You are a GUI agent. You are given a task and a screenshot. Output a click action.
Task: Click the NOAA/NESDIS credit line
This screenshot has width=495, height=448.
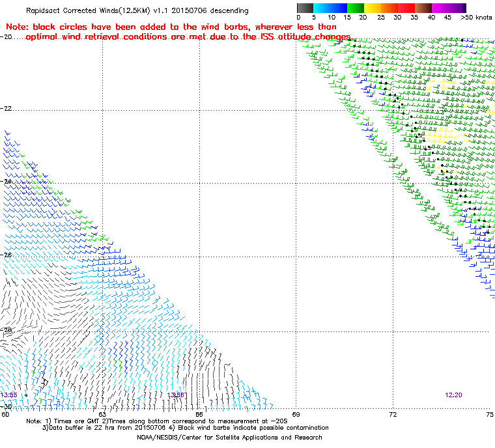[x=229, y=438]
